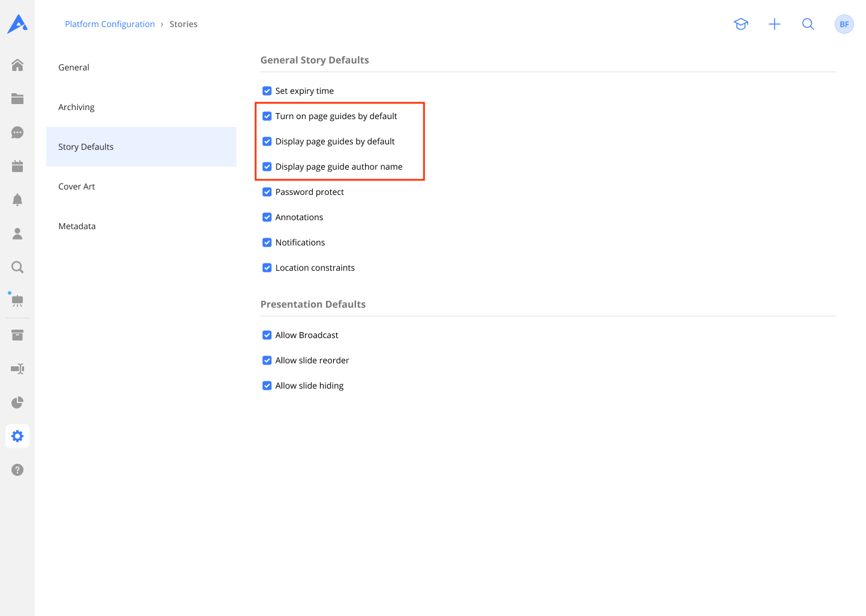
Task: Open the Archive box icon in sidebar
Action: [x=17, y=334]
